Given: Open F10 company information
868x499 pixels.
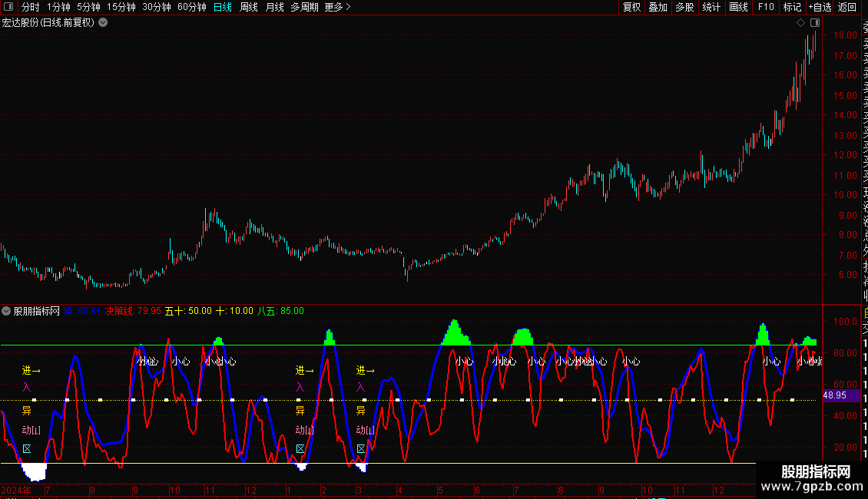Looking at the screenshot, I should pyautogui.click(x=766, y=7).
